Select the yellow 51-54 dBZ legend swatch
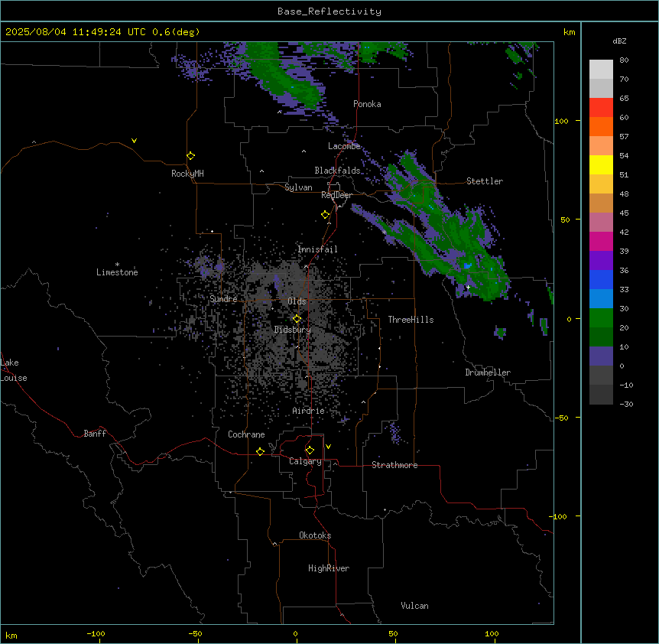This screenshot has height=644, width=659. click(x=601, y=164)
